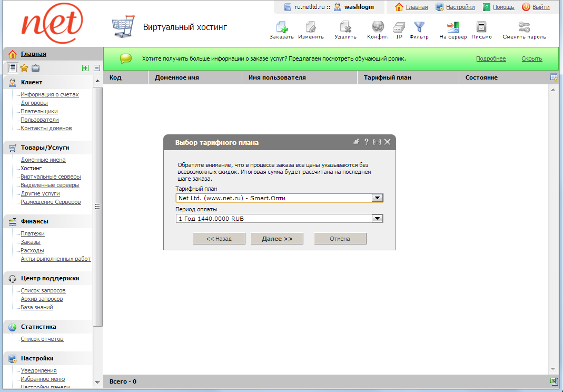Open the Подробнее link in the green banner
This screenshot has width=563, height=392.
[x=491, y=58]
